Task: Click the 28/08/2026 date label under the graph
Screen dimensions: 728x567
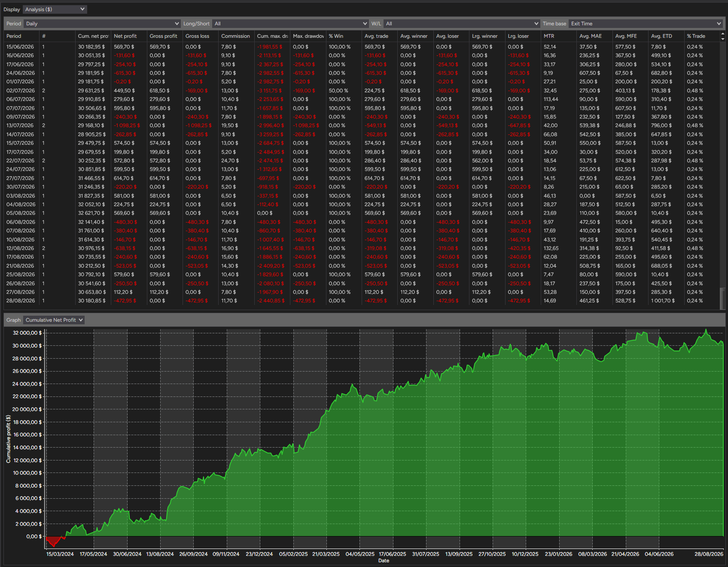Action: 709,554
